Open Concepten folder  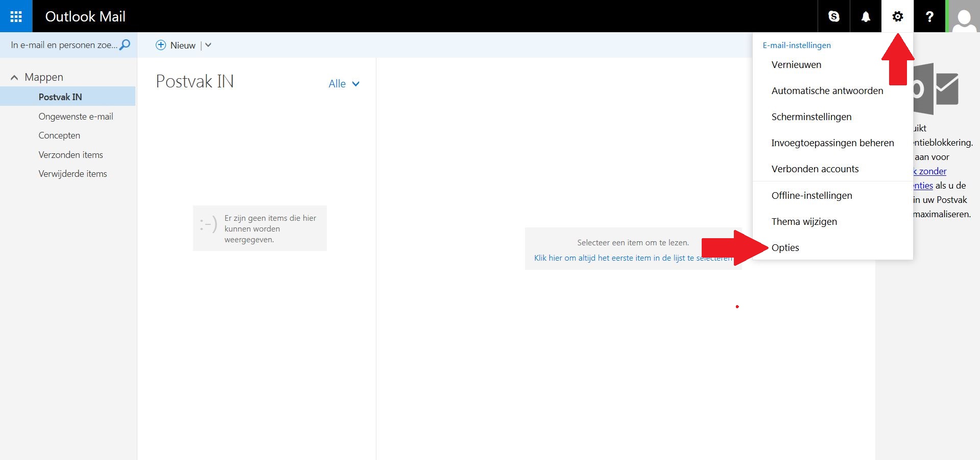59,135
